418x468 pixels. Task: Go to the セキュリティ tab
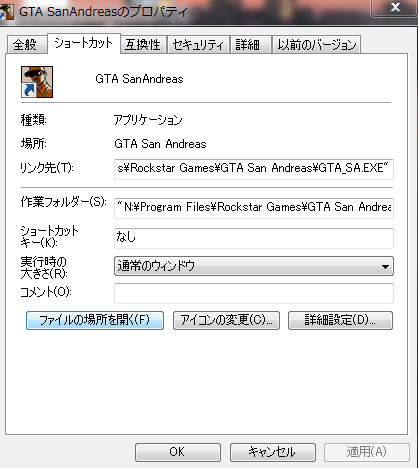click(198, 44)
